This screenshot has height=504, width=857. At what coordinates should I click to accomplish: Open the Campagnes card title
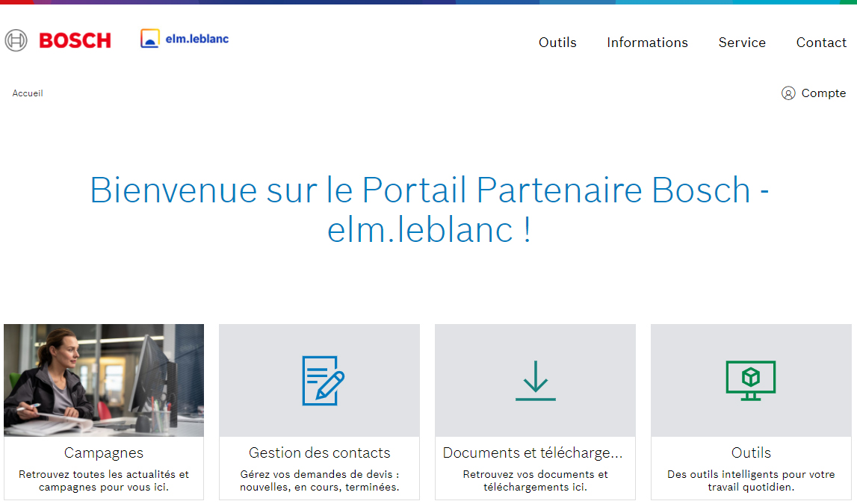(x=104, y=452)
